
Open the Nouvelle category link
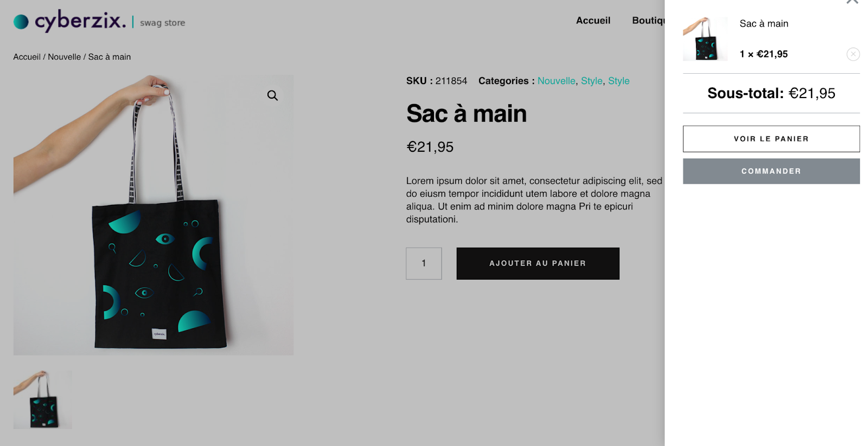(556, 81)
